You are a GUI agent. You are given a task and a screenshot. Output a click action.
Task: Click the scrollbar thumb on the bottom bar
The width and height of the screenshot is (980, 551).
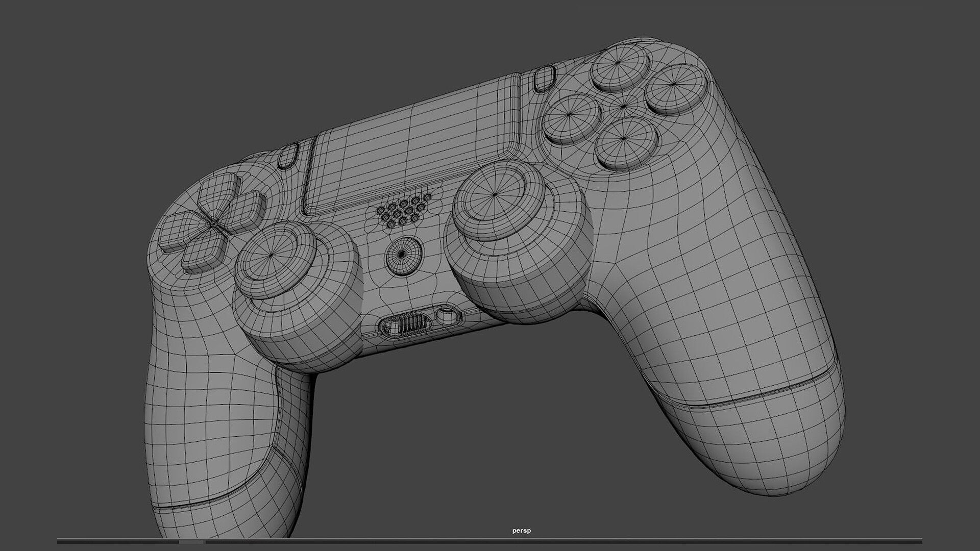point(191,541)
